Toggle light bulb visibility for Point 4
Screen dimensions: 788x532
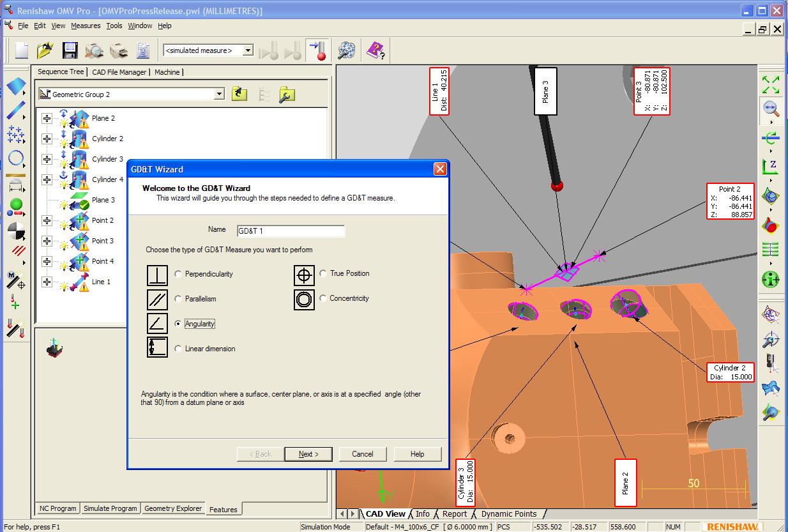pos(64,266)
